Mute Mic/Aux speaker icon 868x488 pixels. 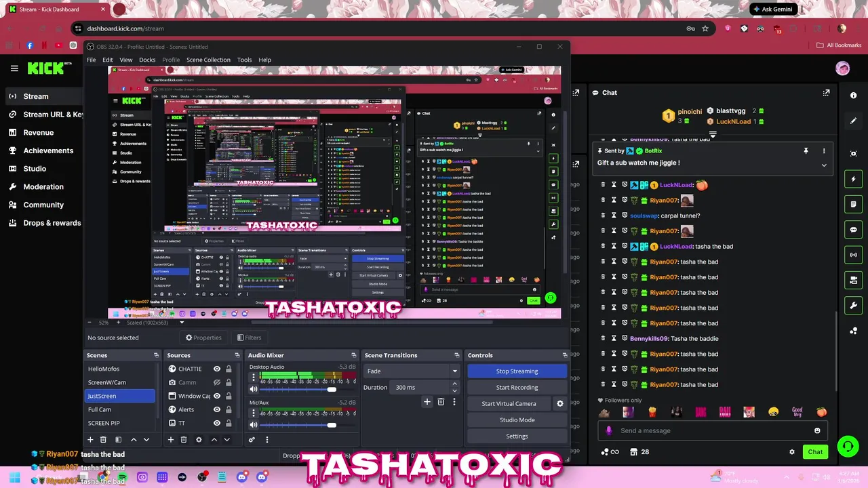pyautogui.click(x=254, y=425)
